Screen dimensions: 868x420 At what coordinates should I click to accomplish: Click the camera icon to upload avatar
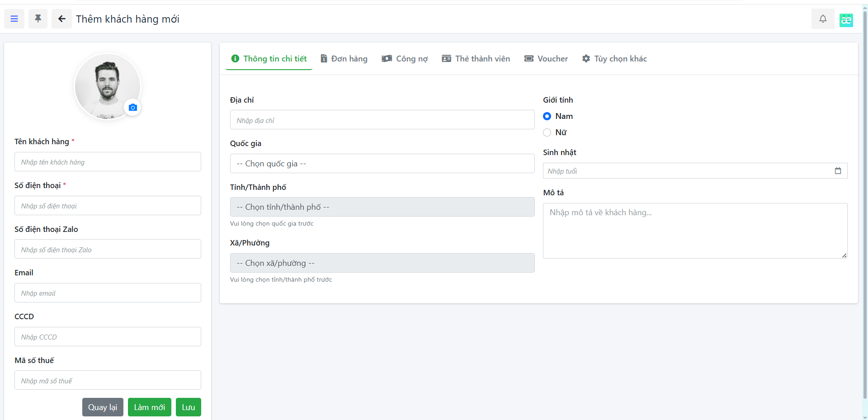pyautogui.click(x=132, y=108)
